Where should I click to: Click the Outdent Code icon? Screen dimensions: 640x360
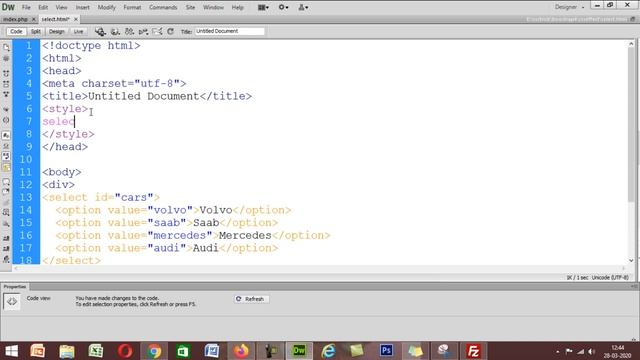coord(6,249)
